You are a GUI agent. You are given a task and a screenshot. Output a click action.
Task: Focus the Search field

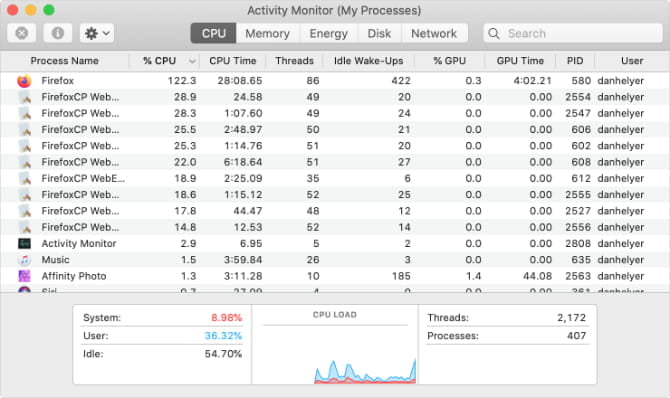(x=573, y=33)
